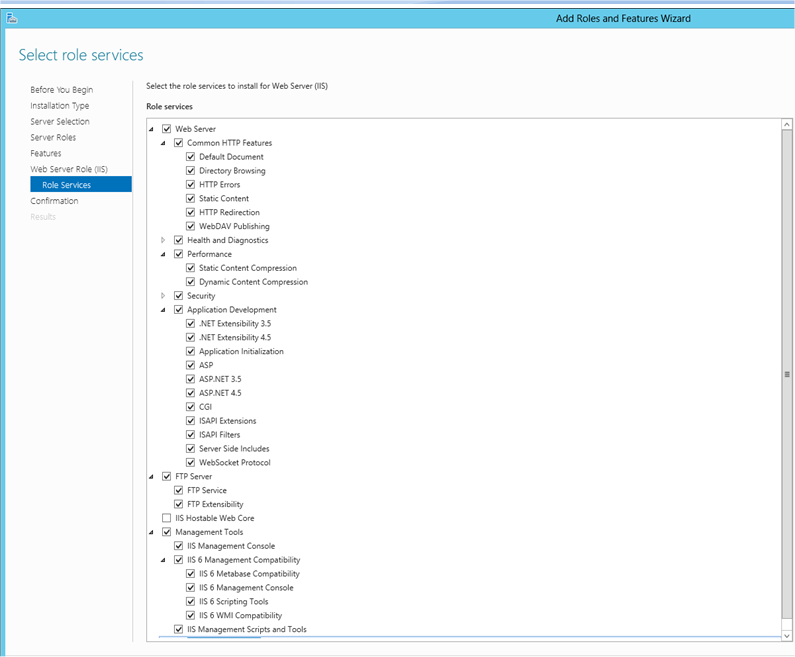
Task: Uncheck the FTP Server checkbox
Action: [x=166, y=476]
